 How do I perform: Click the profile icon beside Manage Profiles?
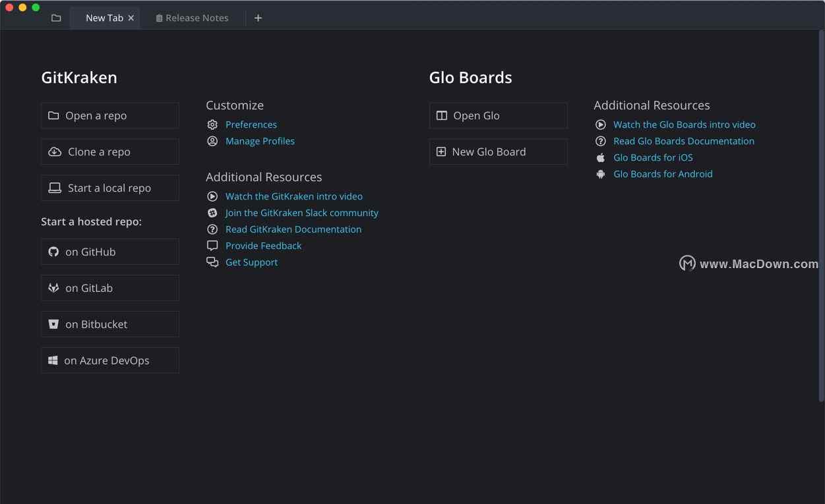point(212,141)
